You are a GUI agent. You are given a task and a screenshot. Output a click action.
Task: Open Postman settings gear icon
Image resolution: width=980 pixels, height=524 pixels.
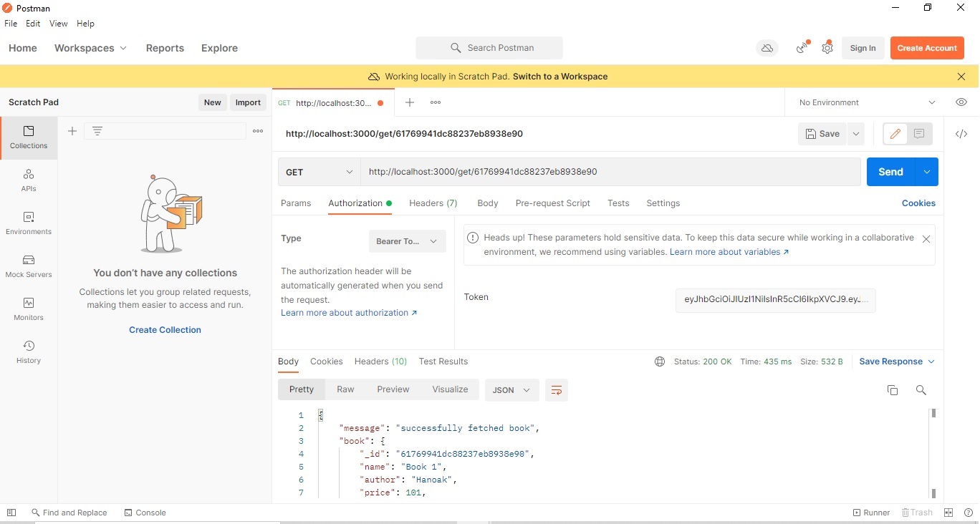click(827, 48)
